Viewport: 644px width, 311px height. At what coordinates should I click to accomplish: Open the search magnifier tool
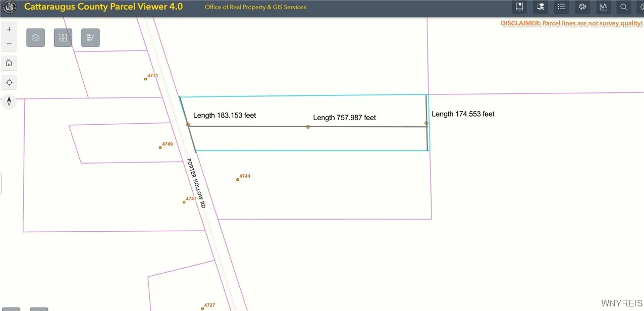click(x=624, y=7)
